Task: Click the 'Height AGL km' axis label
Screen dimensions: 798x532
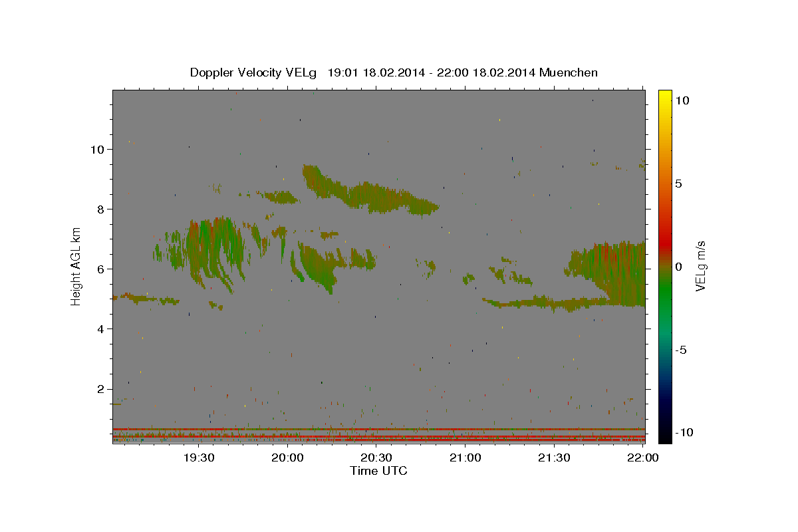Action: click(76, 266)
